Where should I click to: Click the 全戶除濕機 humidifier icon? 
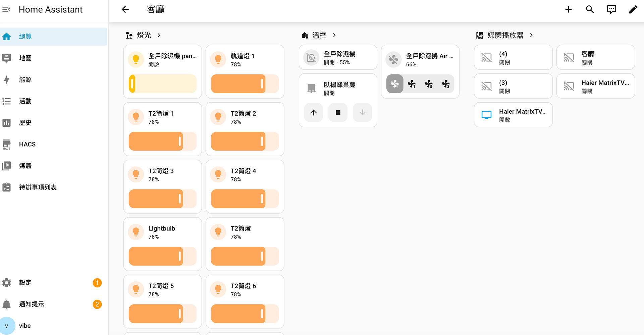click(x=311, y=58)
